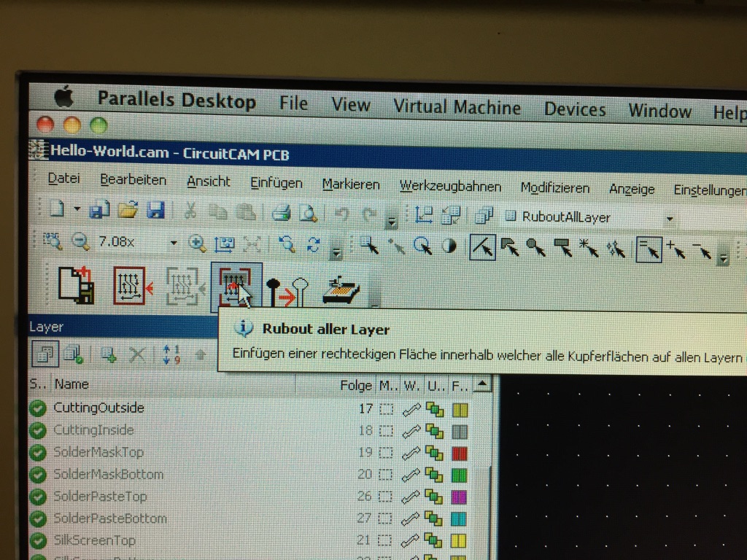Click the layer list scroll-up arrow
Image resolution: width=747 pixels, height=560 pixels.
coord(482,385)
